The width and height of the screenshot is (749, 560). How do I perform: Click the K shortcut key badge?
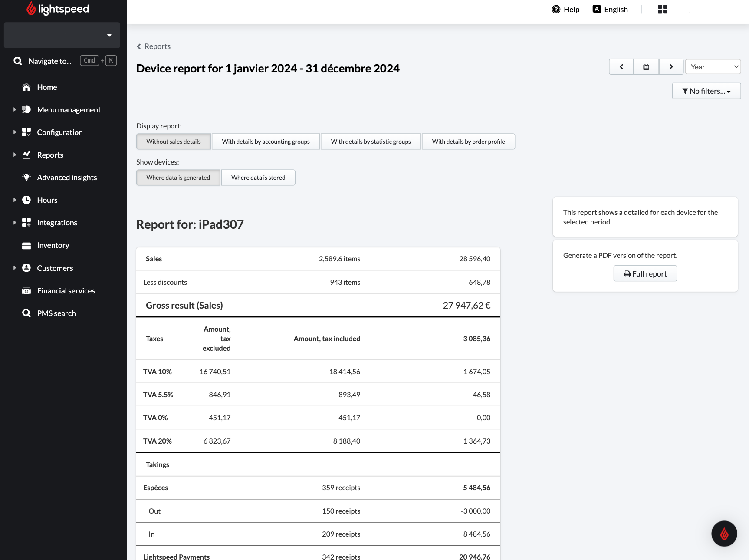[111, 61]
